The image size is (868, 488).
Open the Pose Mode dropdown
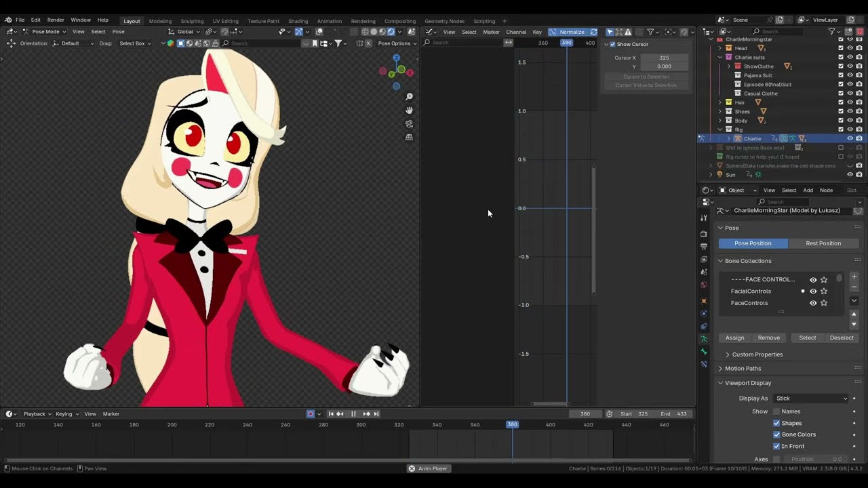(44, 32)
